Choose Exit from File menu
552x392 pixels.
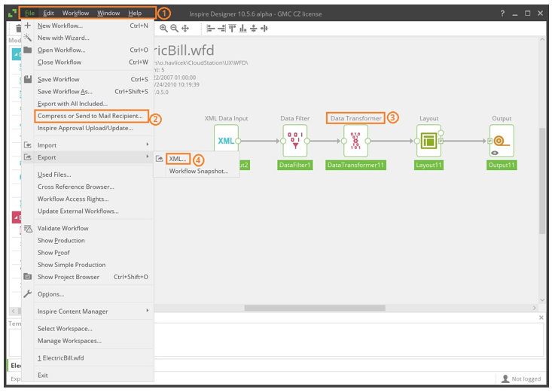(87, 375)
